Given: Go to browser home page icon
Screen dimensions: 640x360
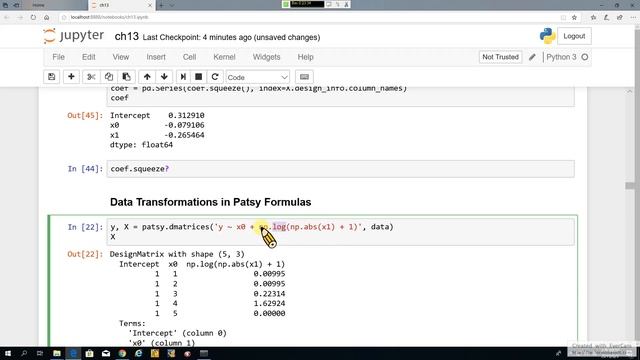Looking at the screenshot, I should tap(47, 18).
